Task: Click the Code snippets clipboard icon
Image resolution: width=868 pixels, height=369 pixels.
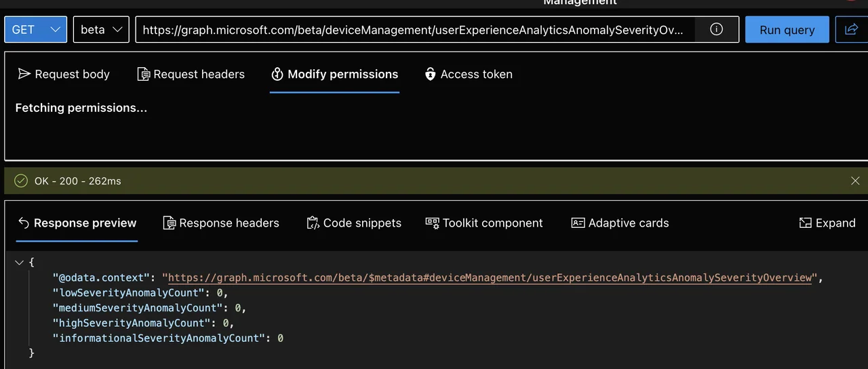Action: (x=313, y=222)
